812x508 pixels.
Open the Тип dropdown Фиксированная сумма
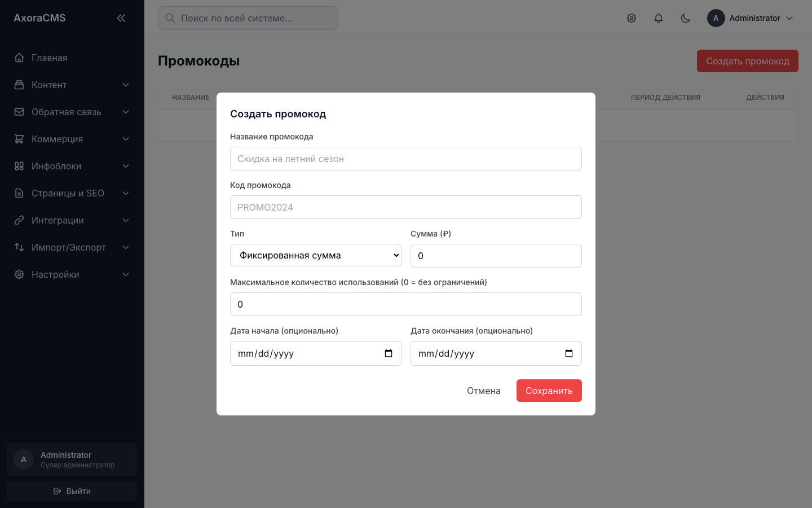(316, 255)
